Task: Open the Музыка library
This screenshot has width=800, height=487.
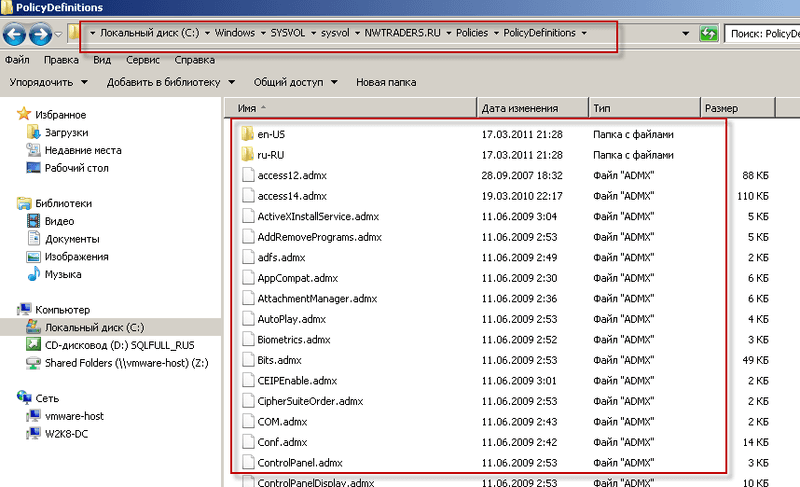Action: (x=63, y=274)
